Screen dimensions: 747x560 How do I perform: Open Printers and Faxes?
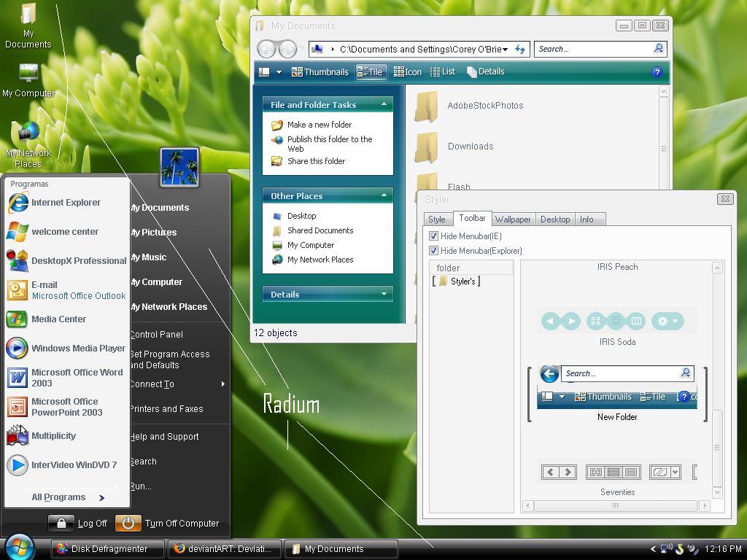tap(167, 408)
